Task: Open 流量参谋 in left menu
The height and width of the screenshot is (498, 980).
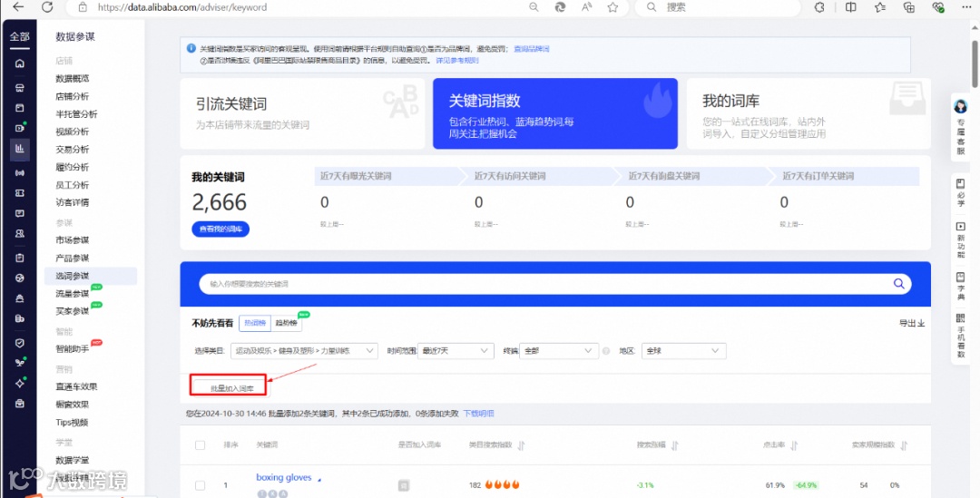Action: pos(73,294)
